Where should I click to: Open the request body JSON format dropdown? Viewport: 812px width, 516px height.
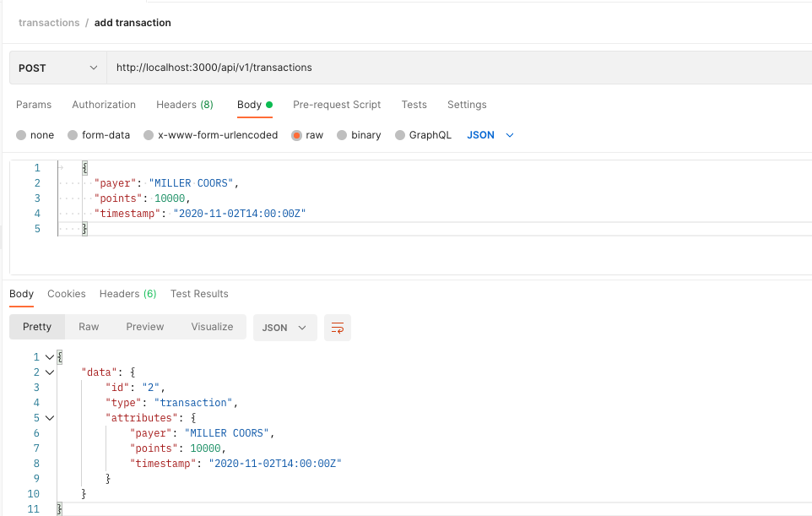pos(490,135)
